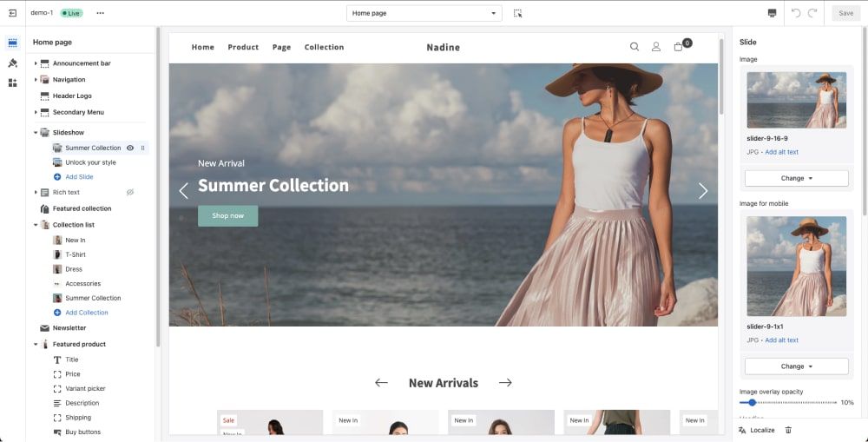The height and width of the screenshot is (442, 868).
Task: Click the plus icon for Add Collection
Action: coord(57,313)
